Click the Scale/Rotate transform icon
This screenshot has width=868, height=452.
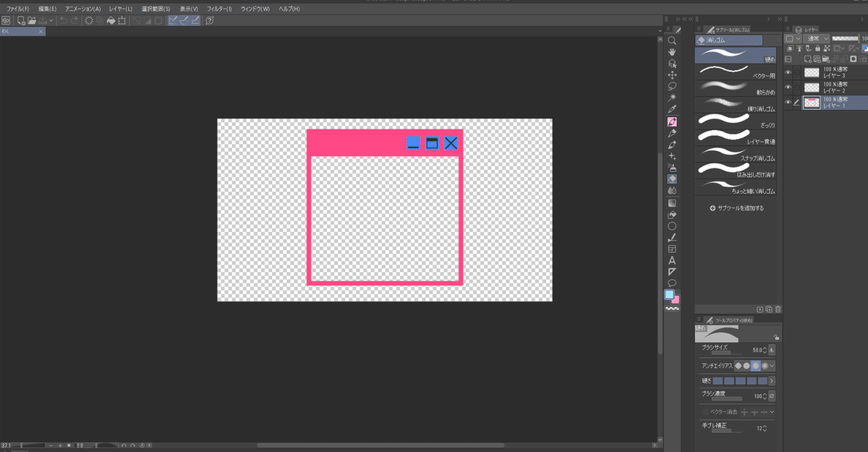(x=122, y=20)
